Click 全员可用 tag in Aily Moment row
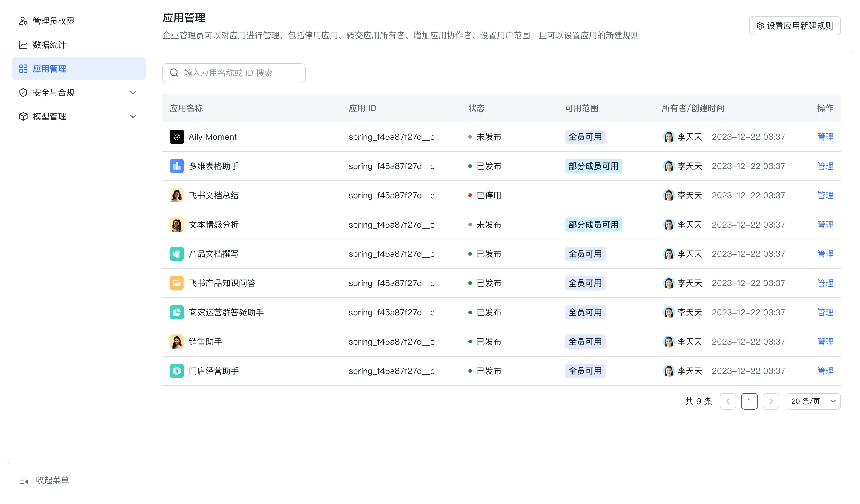The width and height of the screenshot is (860, 504). [593, 139]
